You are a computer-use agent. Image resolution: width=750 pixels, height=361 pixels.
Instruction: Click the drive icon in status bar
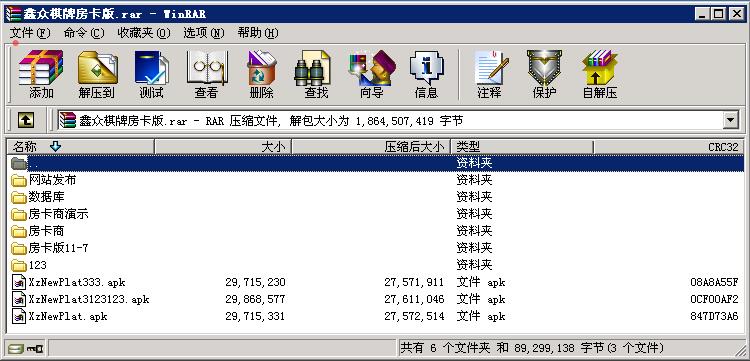pyautogui.click(x=16, y=349)
